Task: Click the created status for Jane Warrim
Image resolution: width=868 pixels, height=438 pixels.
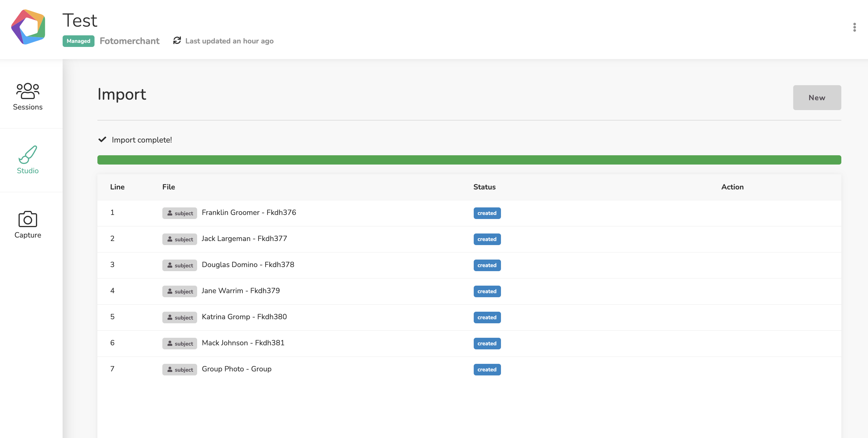Action: click(487, 291)
